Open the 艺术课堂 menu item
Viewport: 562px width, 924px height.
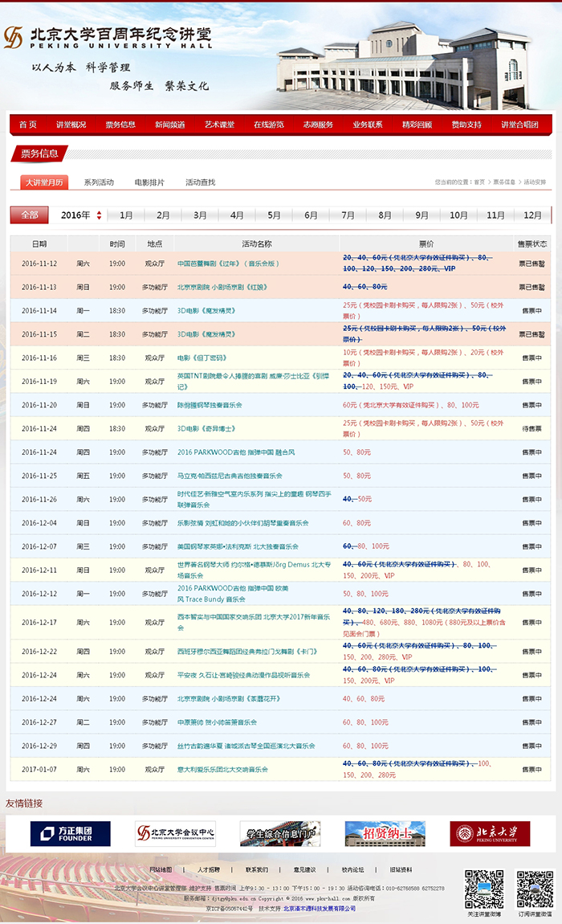click(219, 125)
